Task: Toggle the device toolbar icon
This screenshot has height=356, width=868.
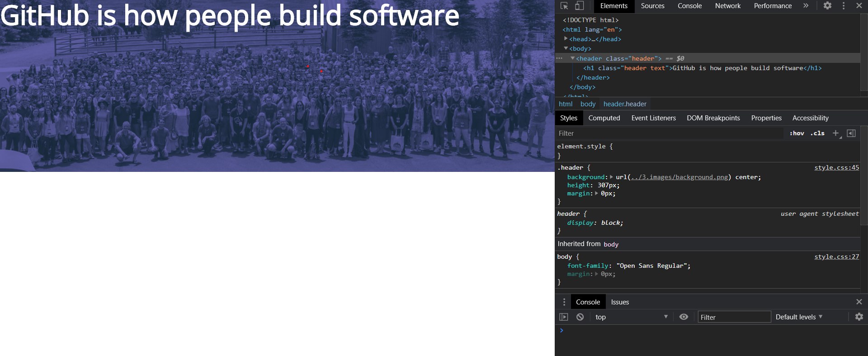Action: [579, 6]
